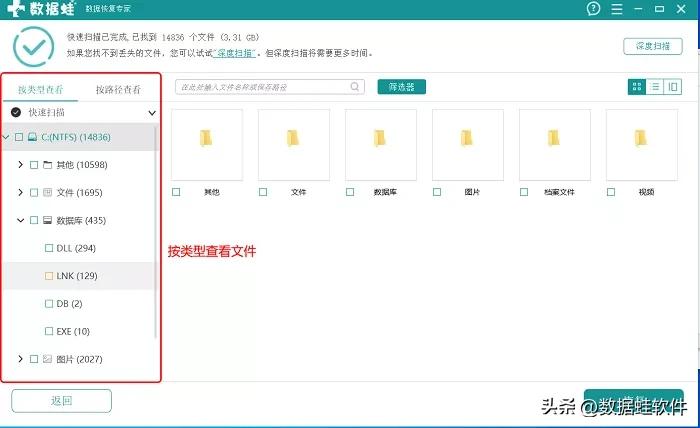Image resolution: width=700 pixels, height=428 pixels.
Task: Select the 快速扫描 label
Action: pos(46,112)
